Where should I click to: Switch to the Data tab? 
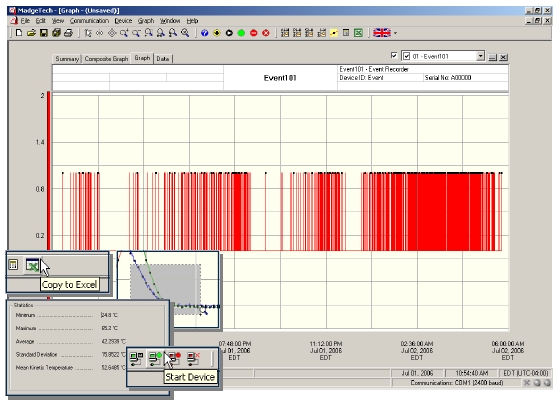click(x=163, y=59)
